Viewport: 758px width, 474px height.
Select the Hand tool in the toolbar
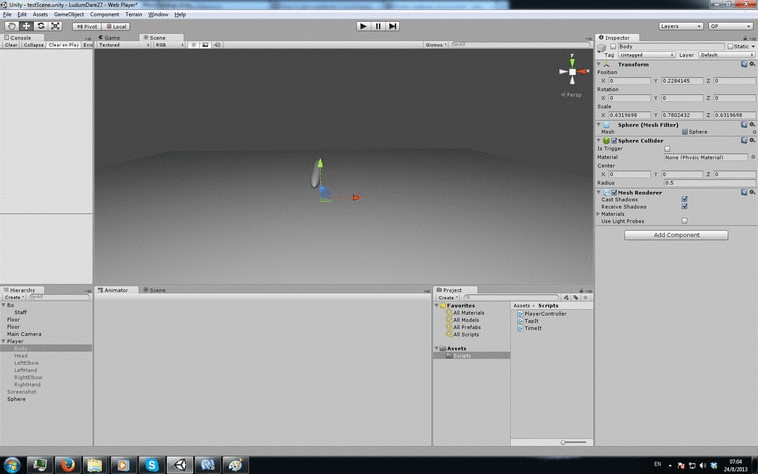coord(12,26)
